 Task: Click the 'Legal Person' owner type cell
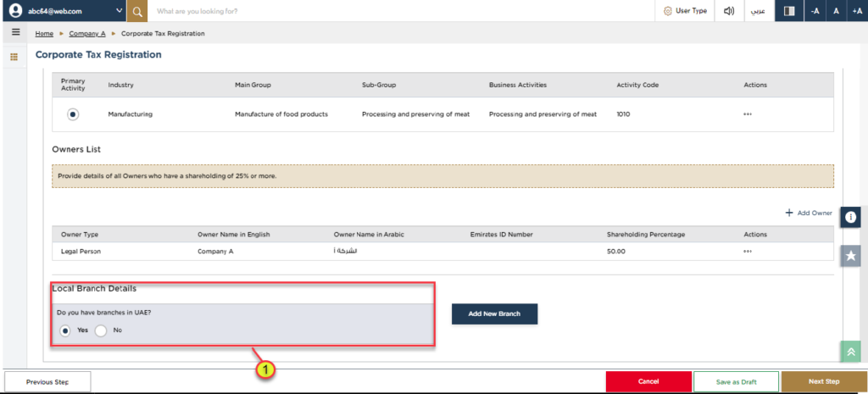point(81,252)
